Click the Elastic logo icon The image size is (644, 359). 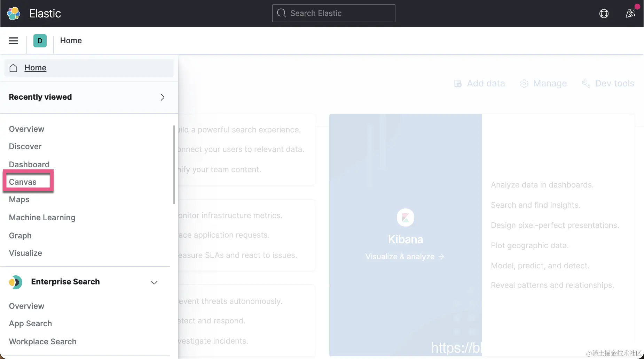pos(14,14)
